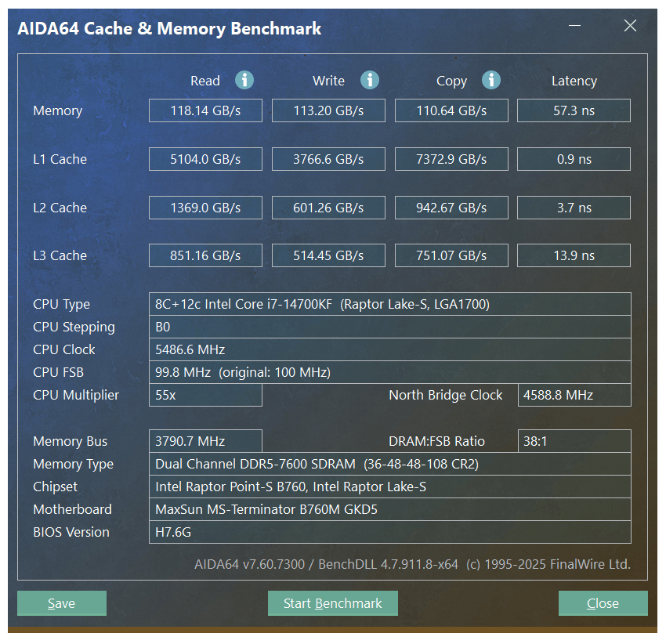
Task: Click L3 Cache latency 13.9 ns
Action: pyautogui.click(x=574, y=255)
